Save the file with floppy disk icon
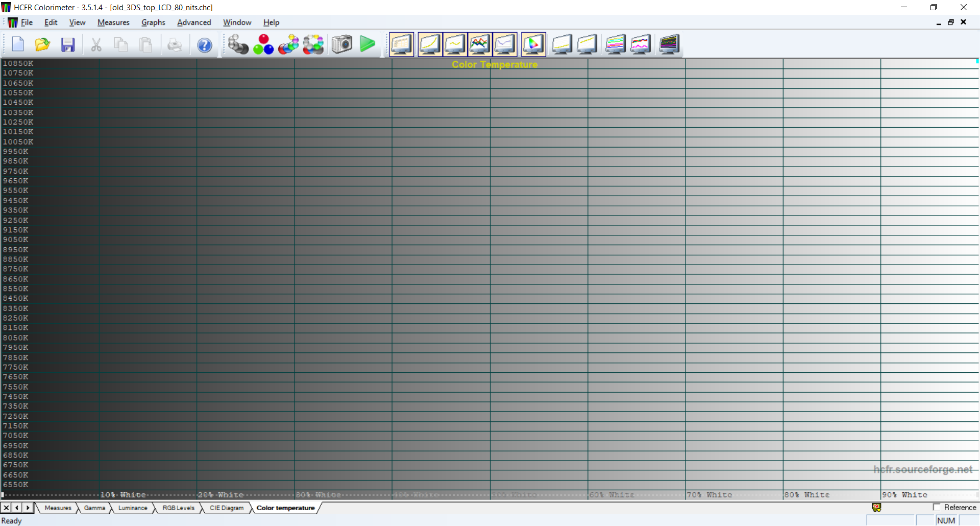Viewport: 980px width, 526px height. click(68, 44)
